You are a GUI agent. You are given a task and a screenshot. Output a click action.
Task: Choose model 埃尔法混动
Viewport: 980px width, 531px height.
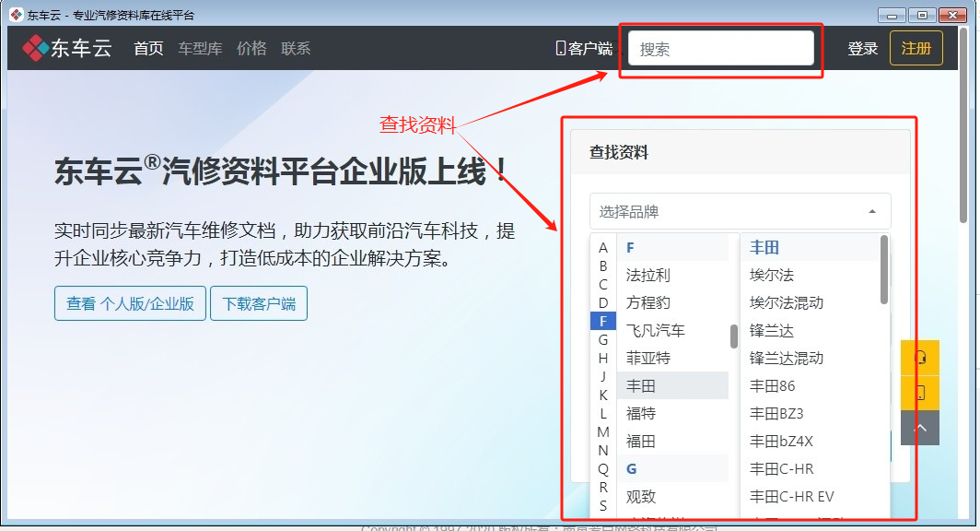click(810, 302)
